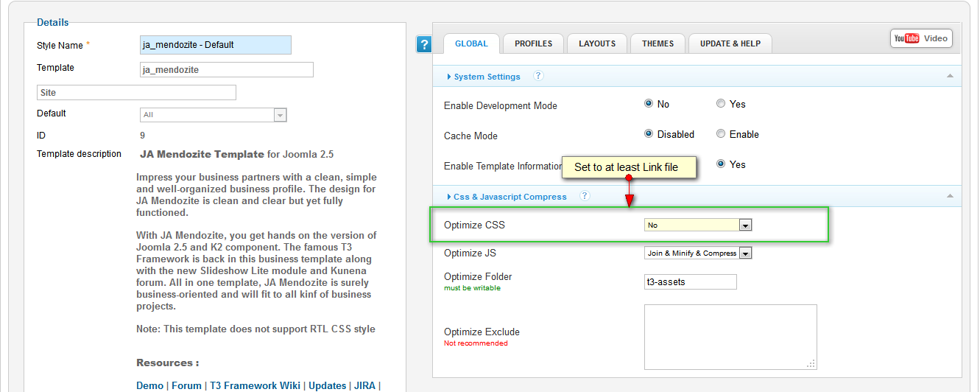Click help icon beside System Settings
The width and height of the screenshot is (980, 392).
pyautogui.click(x=538, y=76)
